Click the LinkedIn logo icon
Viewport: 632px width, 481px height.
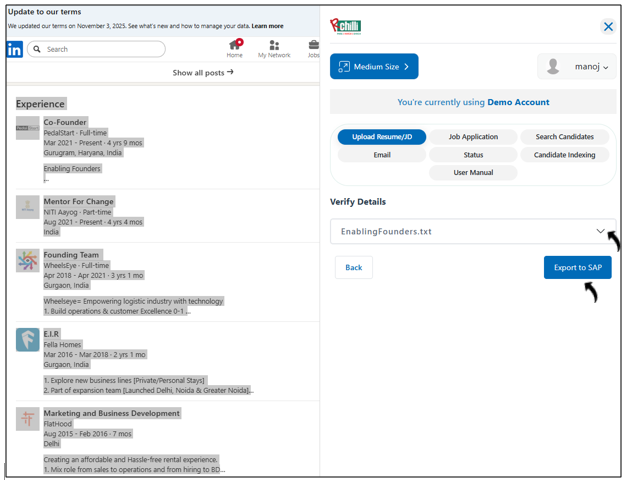click(15, 49)
